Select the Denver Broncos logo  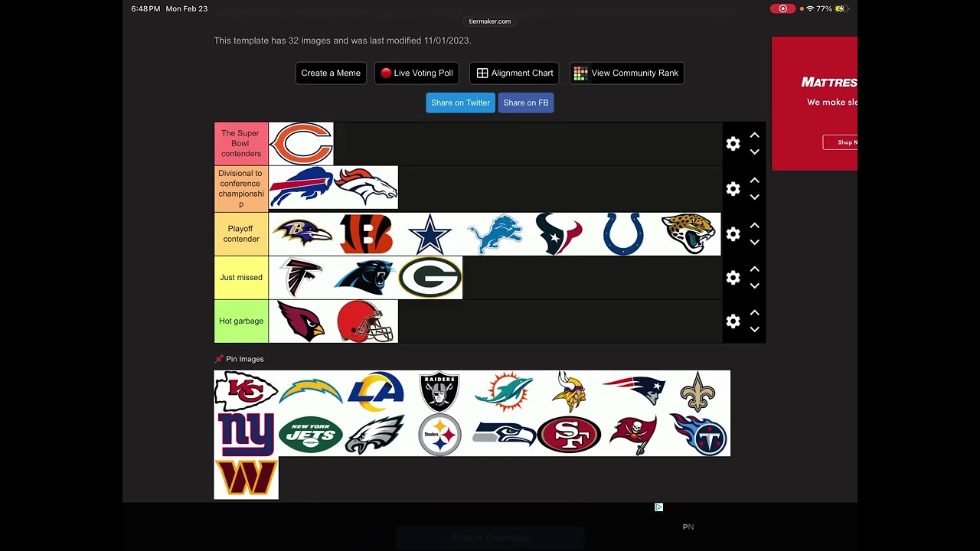(366, 187)
